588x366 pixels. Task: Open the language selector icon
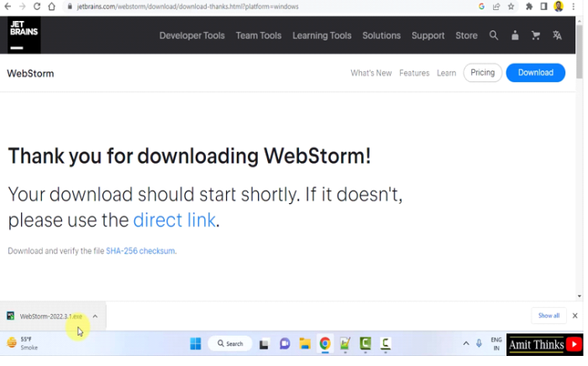557,35
